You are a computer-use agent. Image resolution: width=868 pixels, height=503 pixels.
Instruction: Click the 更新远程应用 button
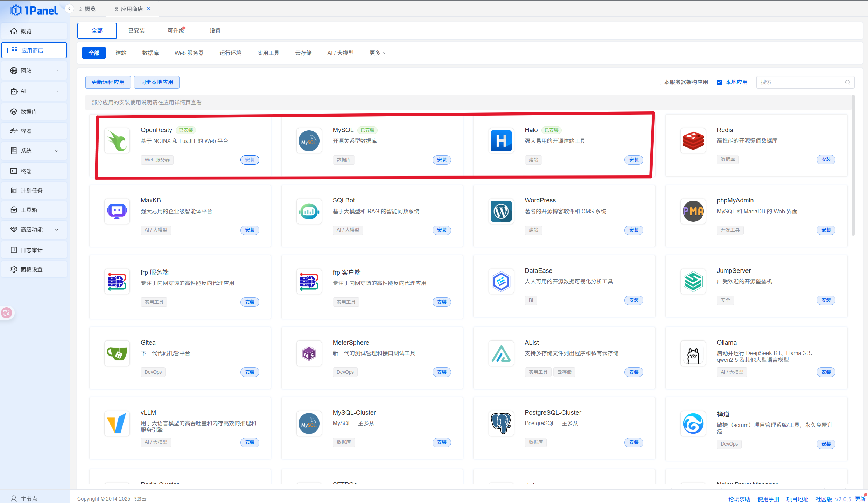108,82
